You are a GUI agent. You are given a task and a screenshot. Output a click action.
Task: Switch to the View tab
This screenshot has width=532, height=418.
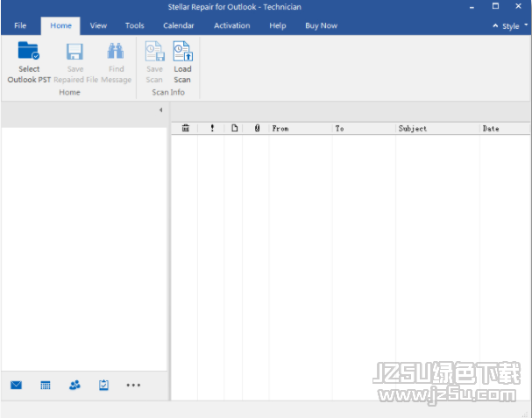pos(98,25)
